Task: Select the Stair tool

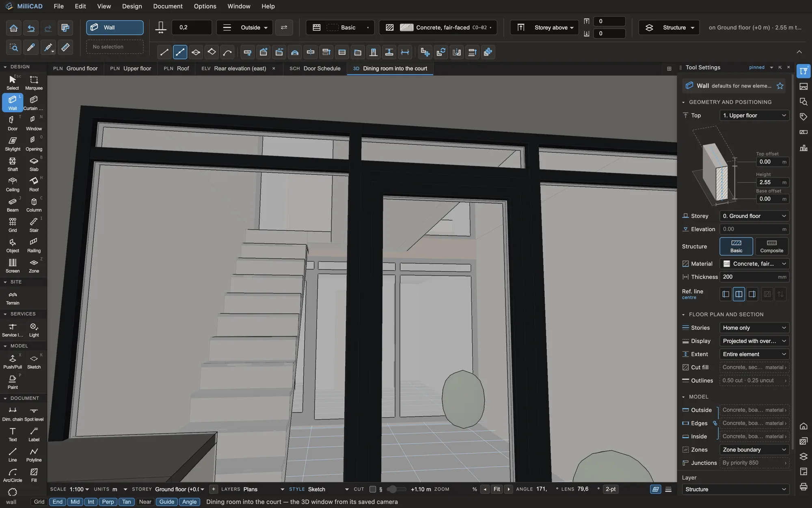Action: pyautogui.click(x=34, y=224)
